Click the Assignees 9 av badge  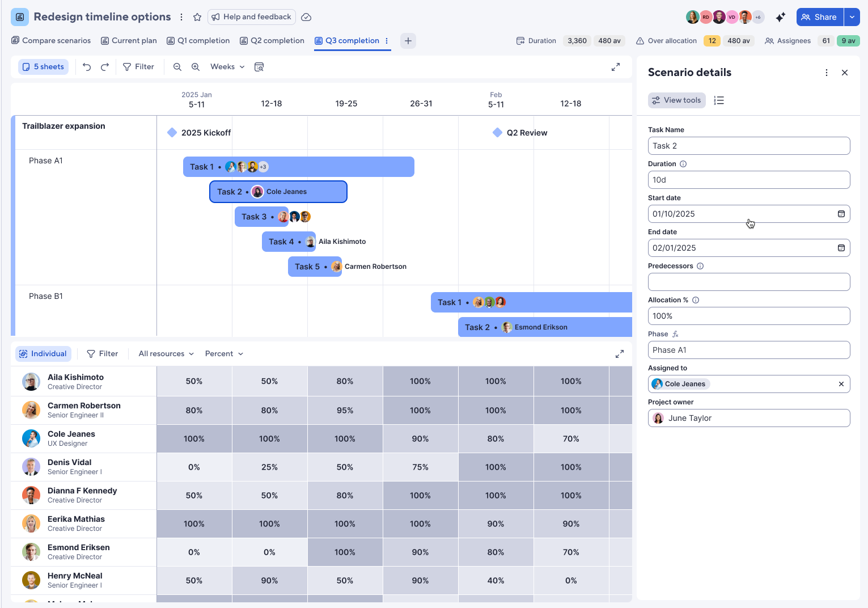848,41
